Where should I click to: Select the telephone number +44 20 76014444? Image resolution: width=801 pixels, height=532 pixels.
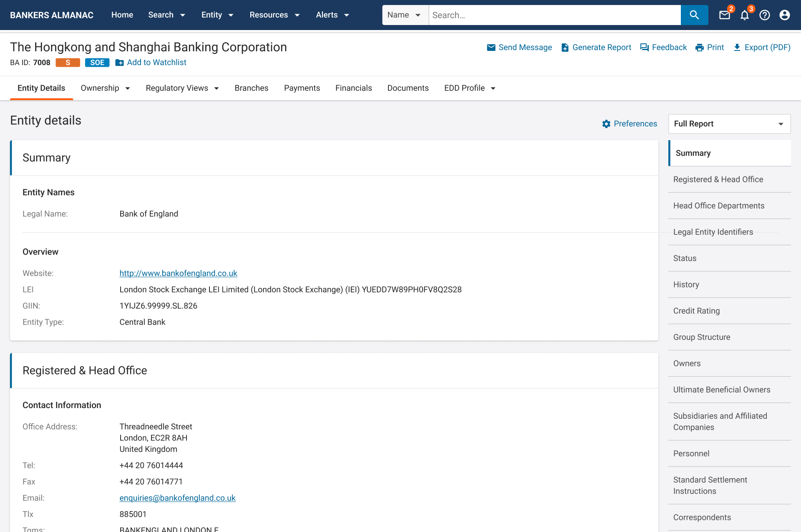151,465
